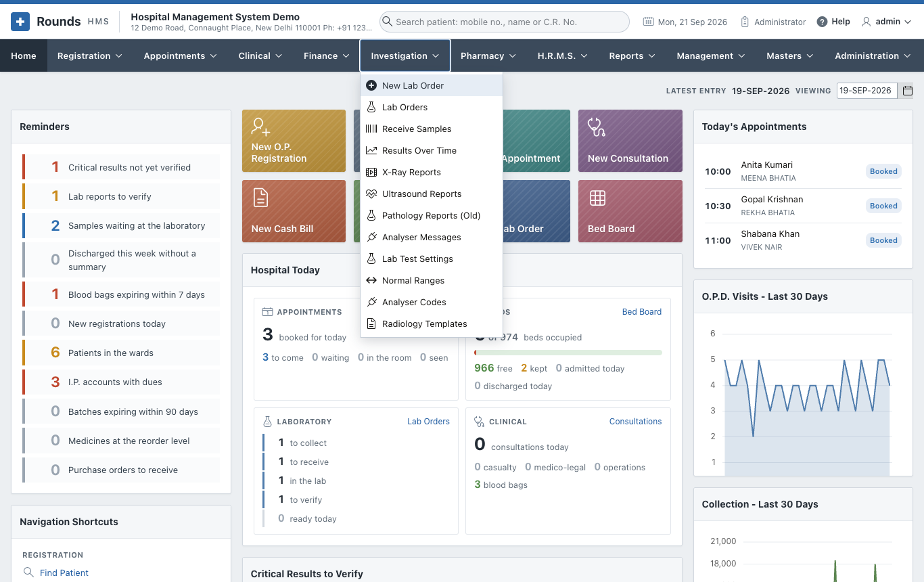
Task: Open the Finance dropdown menu
Action: pyautogui.click(x=327, y=55)
